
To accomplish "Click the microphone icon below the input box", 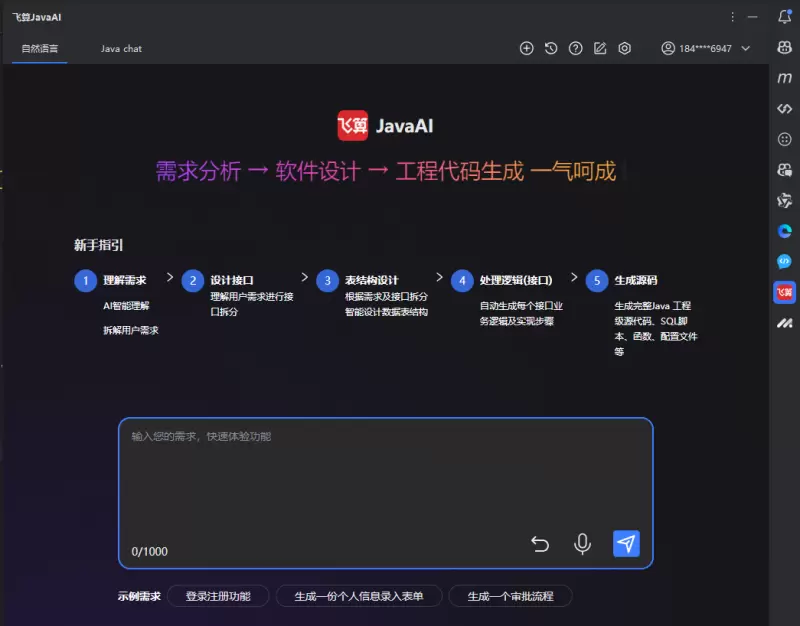I will click(582, 544).
